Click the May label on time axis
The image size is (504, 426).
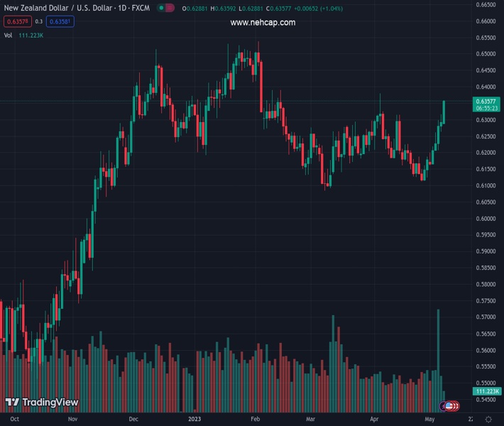pyautogui.click(x=429, y=420)
